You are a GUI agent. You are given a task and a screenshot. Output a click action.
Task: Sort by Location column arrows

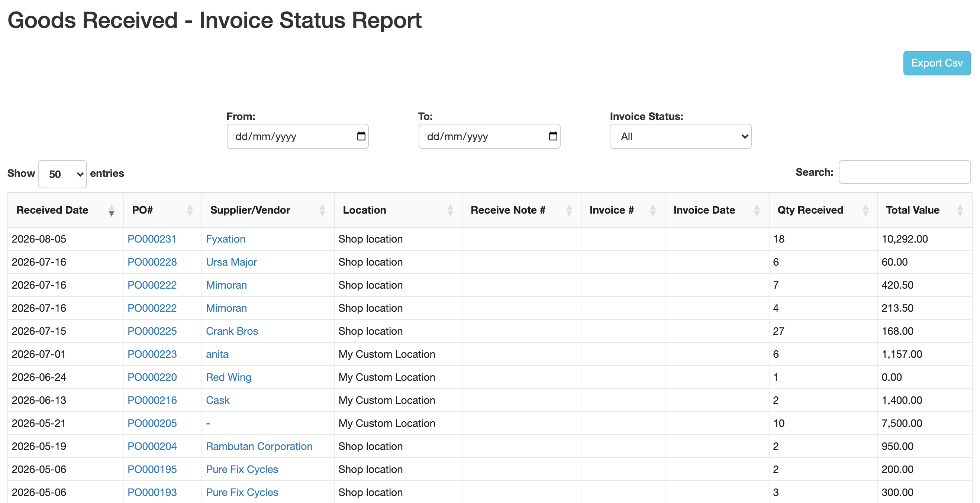coord(450,210)
